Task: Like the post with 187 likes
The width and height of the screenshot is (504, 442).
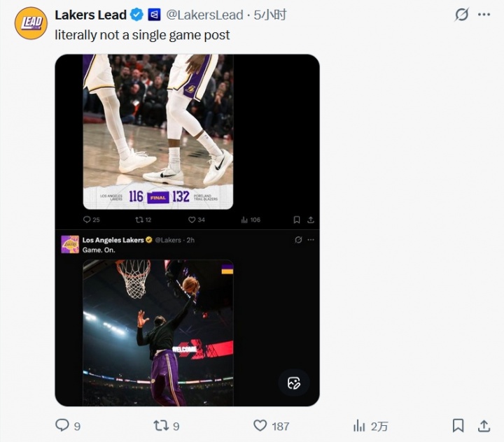Action: 260,425
